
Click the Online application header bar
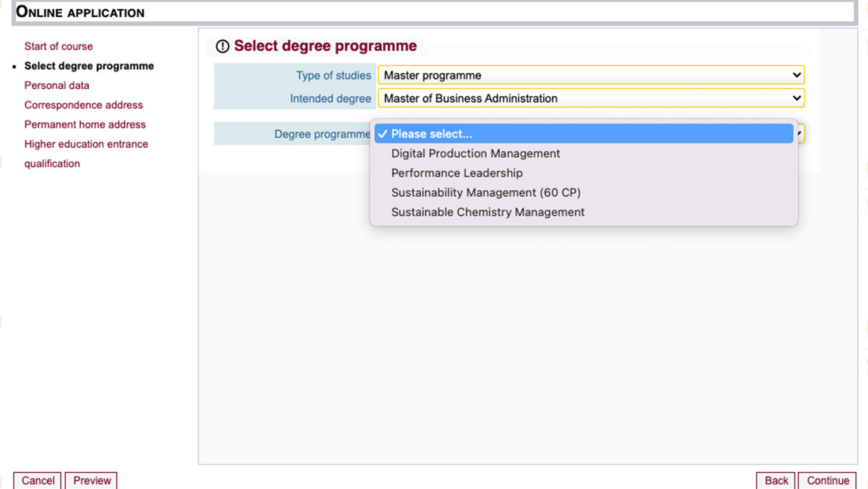433,12
